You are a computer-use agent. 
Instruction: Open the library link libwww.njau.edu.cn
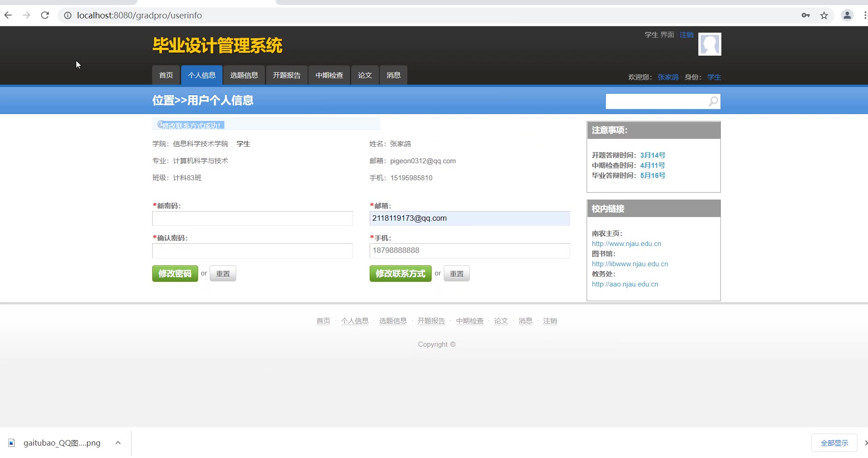tap(630, 264)
